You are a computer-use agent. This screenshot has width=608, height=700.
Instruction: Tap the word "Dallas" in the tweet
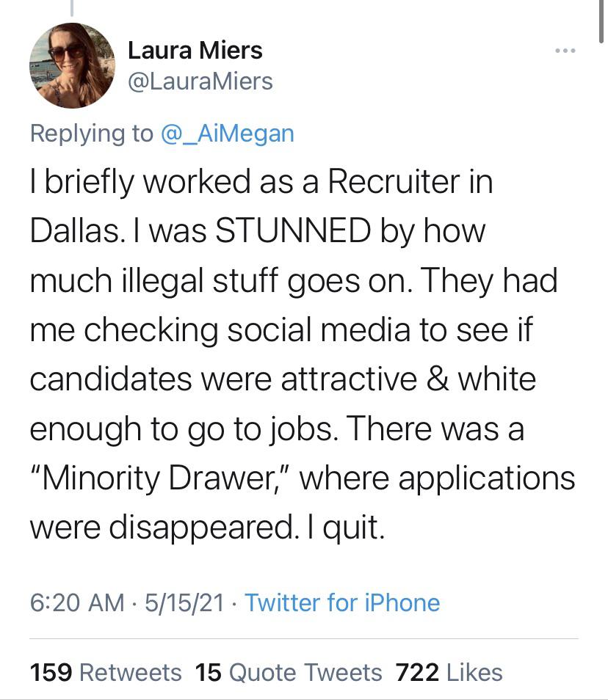(74, 231)
